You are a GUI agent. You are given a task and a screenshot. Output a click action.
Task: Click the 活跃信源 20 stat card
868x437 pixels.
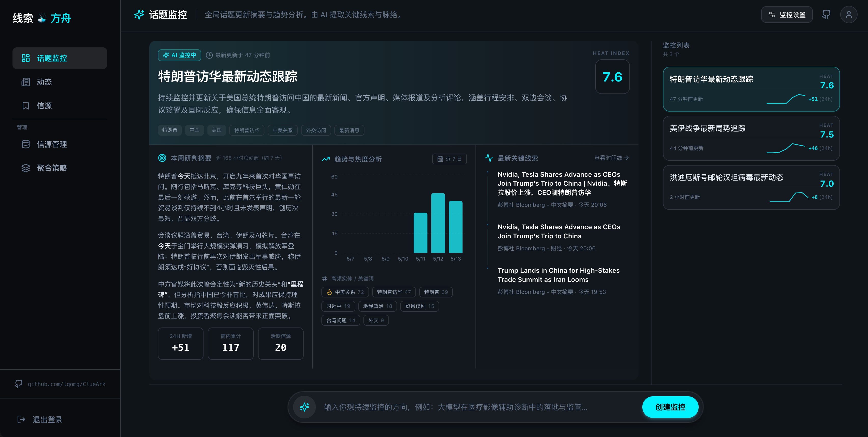point(280,344)
